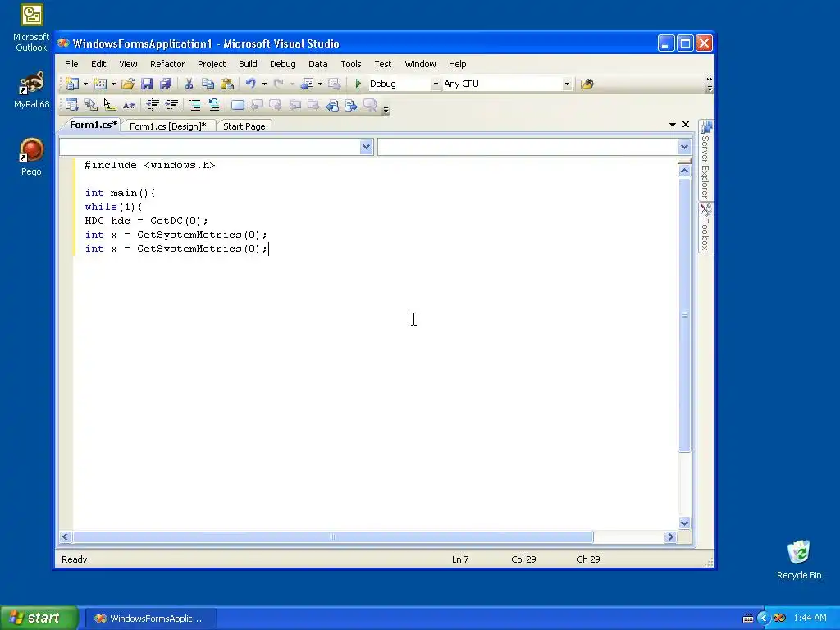This screenshot has width=840, height=630.
Task: Click the Navigate Backward icon
Action: 307,84
